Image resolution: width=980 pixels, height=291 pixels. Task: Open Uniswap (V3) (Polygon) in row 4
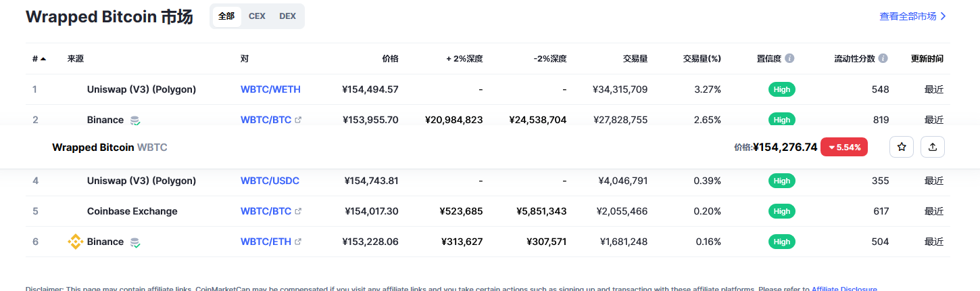(x=141, y=181)
